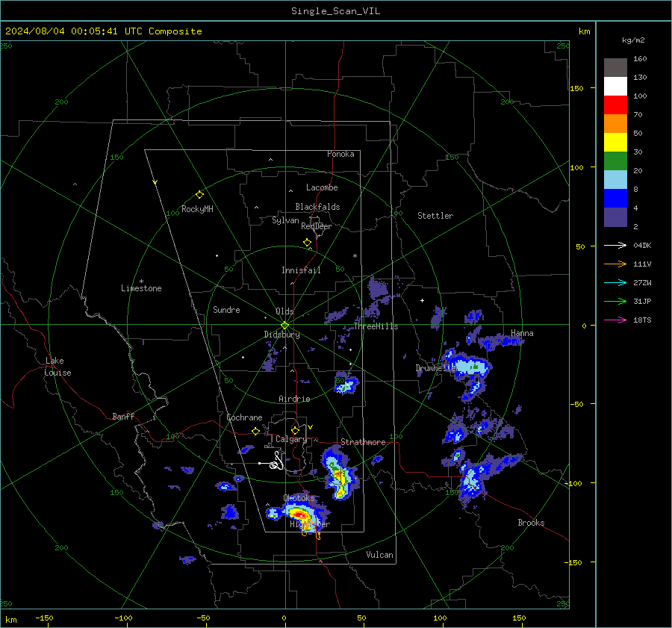The image size is (672, 628).
Task: Select the white 130 swatch in colour scale
Action: tap(615, 87)
